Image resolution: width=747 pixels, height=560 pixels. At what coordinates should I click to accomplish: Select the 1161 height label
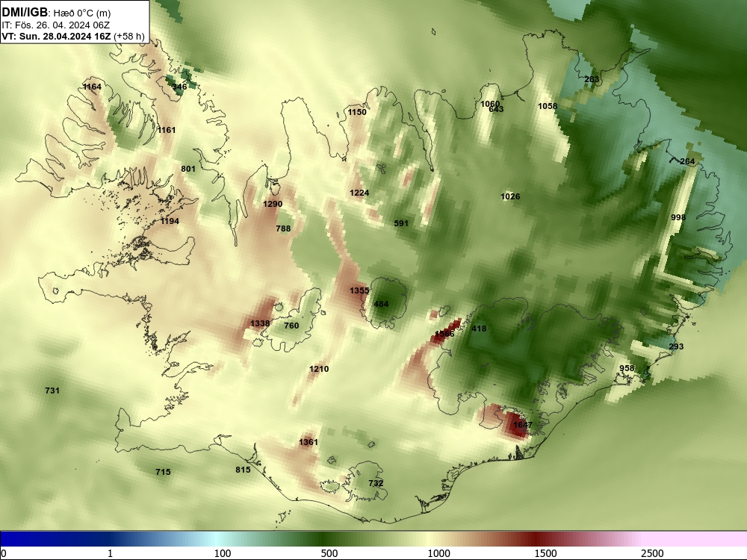click(x=167, y=130)
